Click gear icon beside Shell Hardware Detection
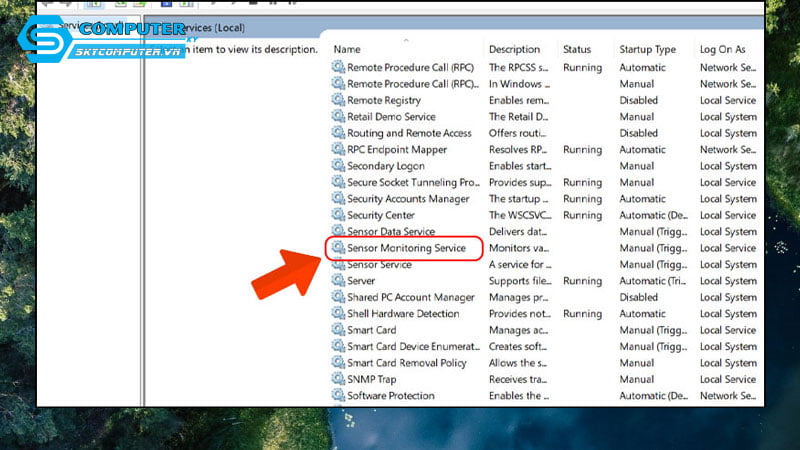 click(338, 313)
